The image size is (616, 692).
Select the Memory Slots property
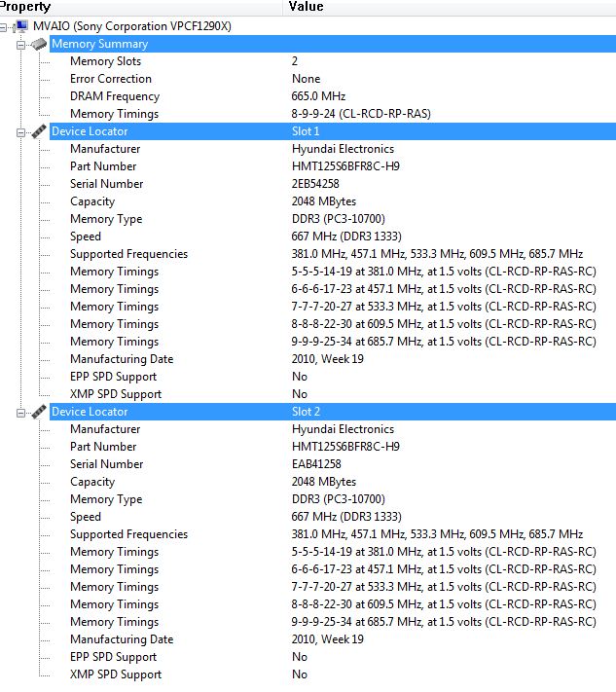coord(105,61)
